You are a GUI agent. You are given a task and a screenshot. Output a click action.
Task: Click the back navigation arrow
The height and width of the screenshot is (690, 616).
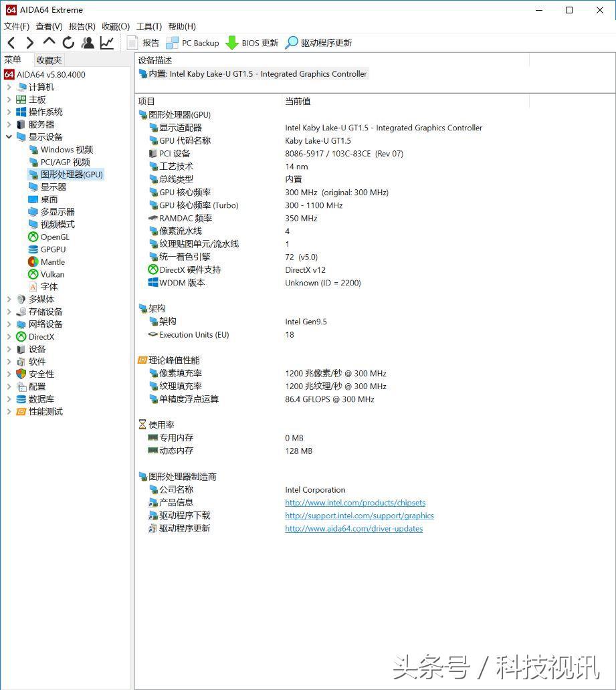[10, 41]
